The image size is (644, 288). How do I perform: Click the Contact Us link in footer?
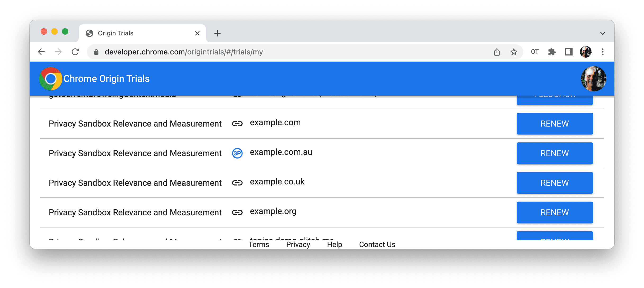pyautogui.click(x=377, y=243)
